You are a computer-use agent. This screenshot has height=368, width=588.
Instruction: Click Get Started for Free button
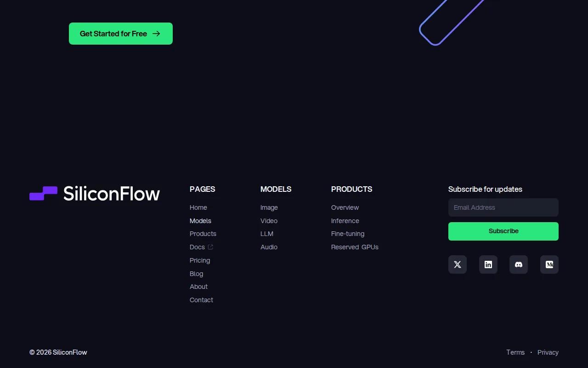(x=121, y=34)
